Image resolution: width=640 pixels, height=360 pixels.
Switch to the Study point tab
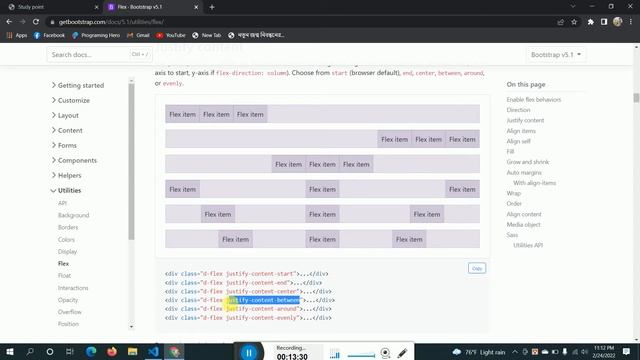coord(52,7)
